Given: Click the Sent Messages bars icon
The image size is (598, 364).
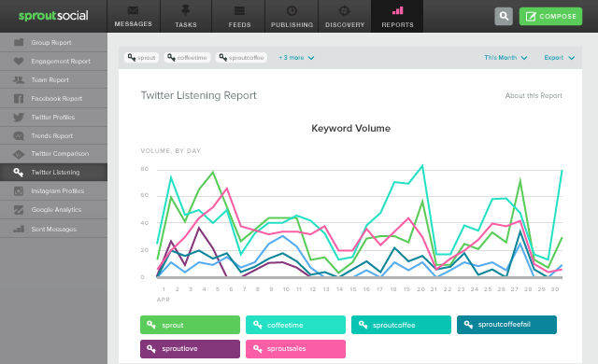Looking at the screenshot, I should [x=19, y=229].
